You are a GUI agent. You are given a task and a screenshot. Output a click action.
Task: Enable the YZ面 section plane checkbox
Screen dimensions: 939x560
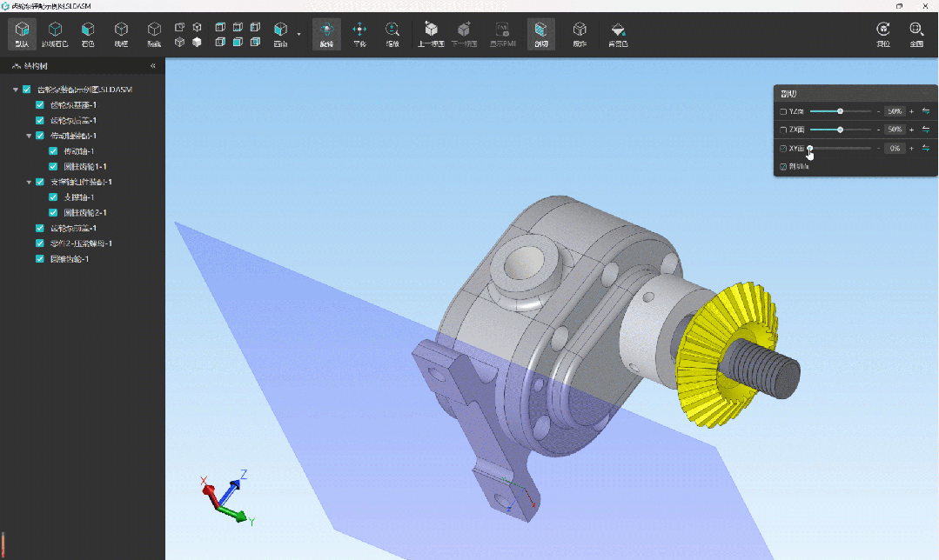783,111
